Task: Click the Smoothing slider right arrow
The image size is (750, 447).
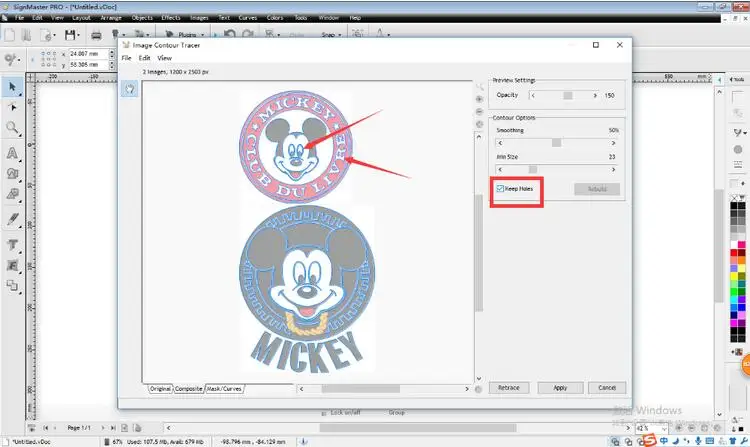Action: coord(613,143)
